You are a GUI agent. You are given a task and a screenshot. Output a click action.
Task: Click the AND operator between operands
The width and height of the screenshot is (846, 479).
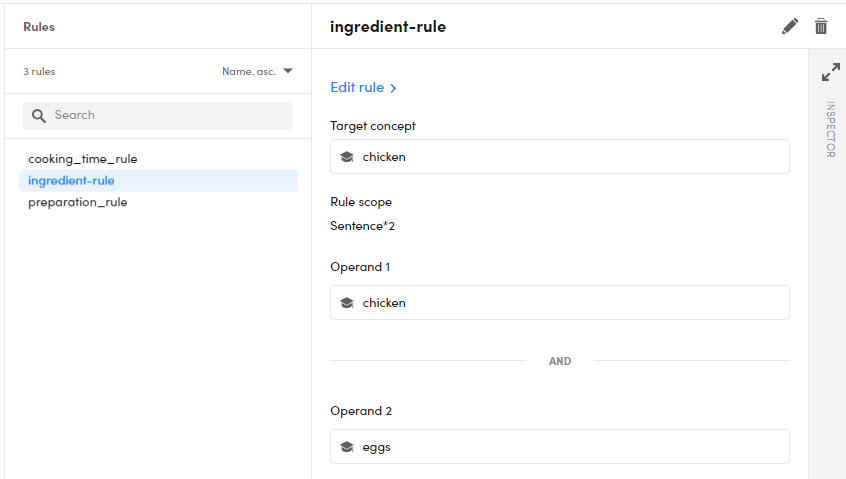[x=560, y=361]
